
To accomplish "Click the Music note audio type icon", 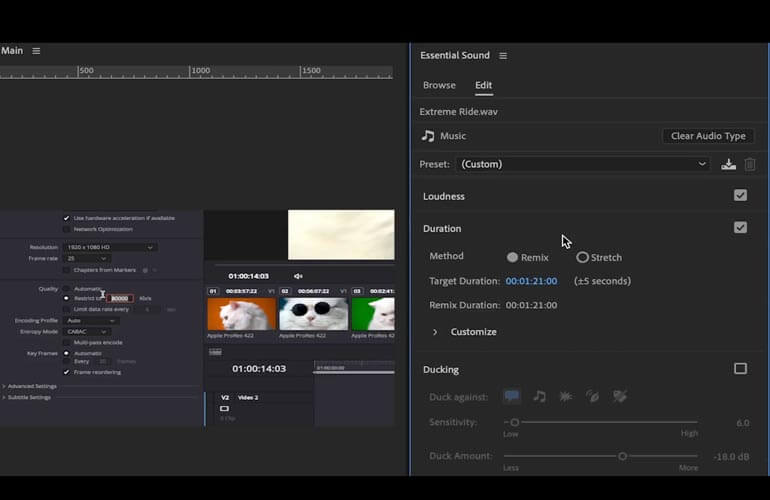I will point(428,136).
